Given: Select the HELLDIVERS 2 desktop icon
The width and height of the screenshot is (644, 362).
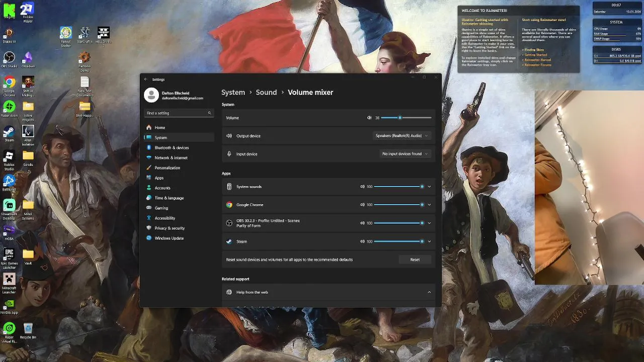Looking at the screenshot, I should [x=104, y=36].
